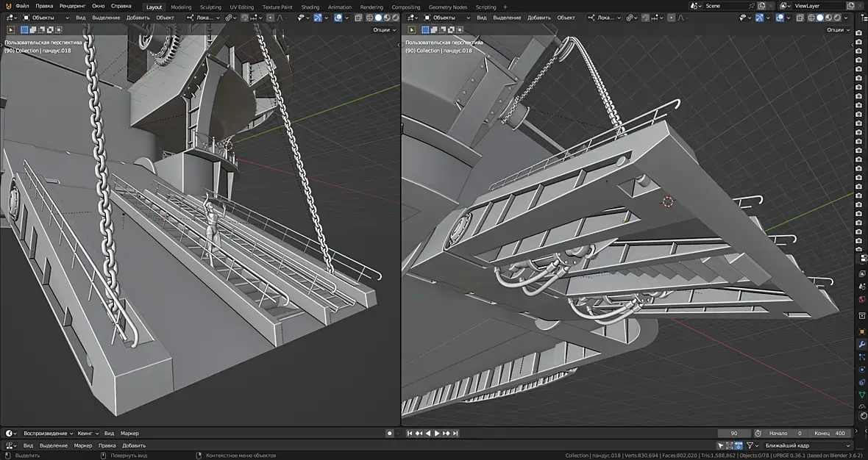The image size is (868, 460).
Task: Add a new workspace with plus icon
Action: pyautogui.click(x=505, y=7)
